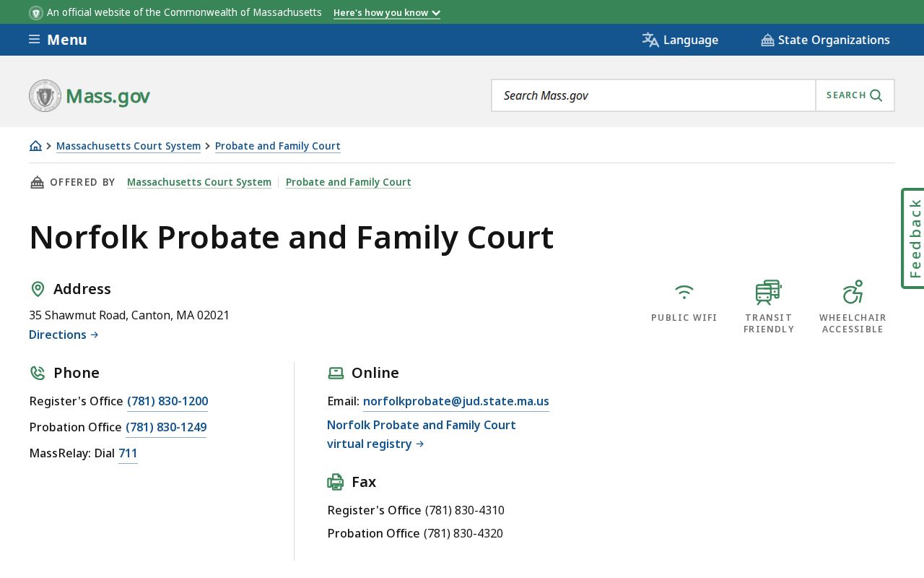Screen dimensions: 924x578
Task: Click the search magnifier icon
Action: coord(876,95)
